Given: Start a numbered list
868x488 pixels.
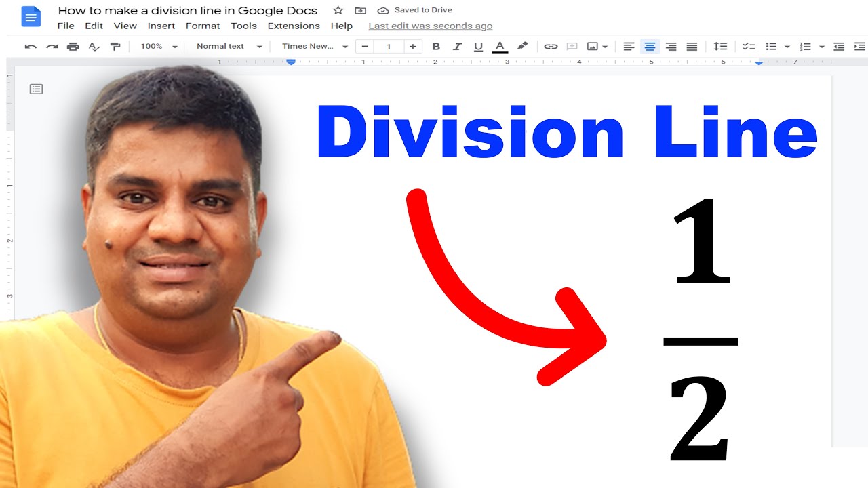Looking at the screenshot, I should 806,47.
